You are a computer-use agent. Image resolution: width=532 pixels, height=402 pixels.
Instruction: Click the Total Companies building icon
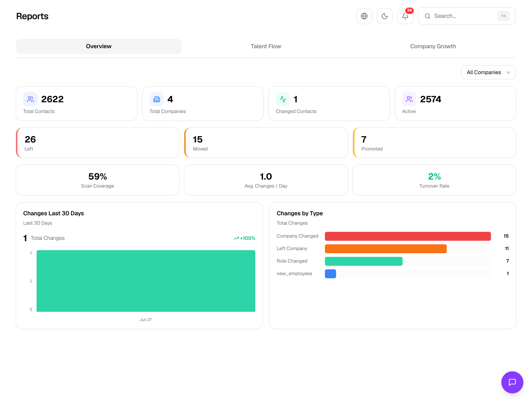coord(157,99)
